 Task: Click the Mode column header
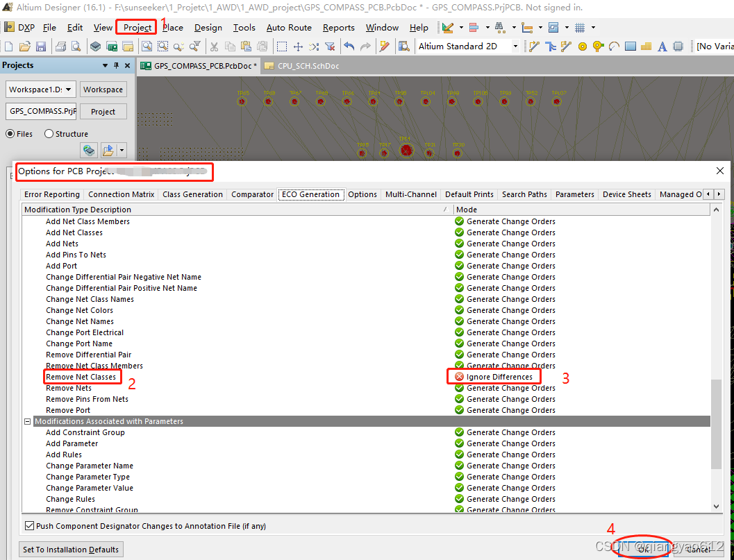click(x=581, y=210)
